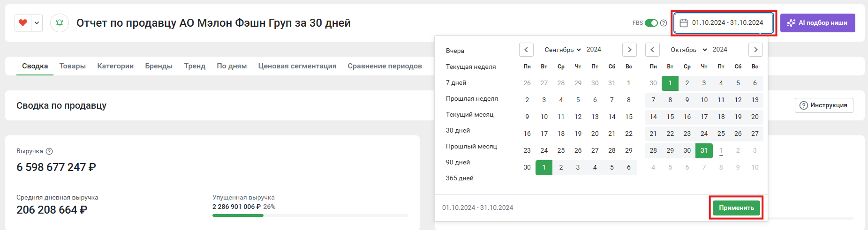The height and width of the screenshot is (230, 868).
Task: Select the Текущий месяц preset
Action: click(x=469, y=114)
